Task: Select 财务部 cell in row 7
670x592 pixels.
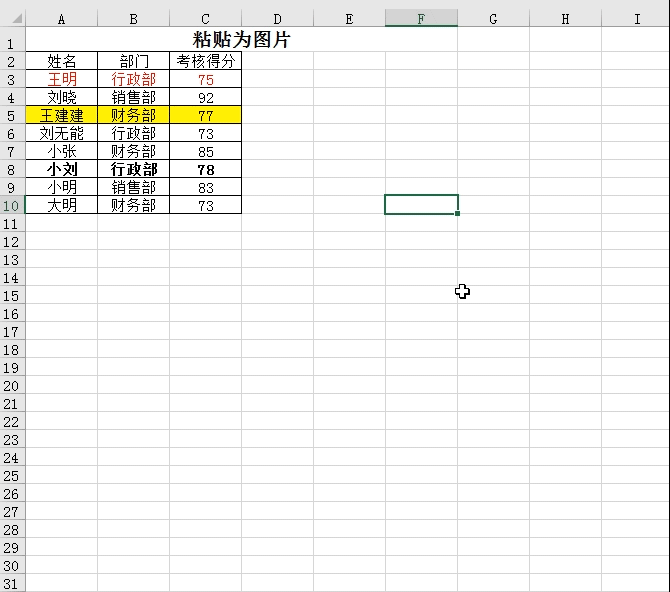Action: pyautogui.click(x=133, y=151)
